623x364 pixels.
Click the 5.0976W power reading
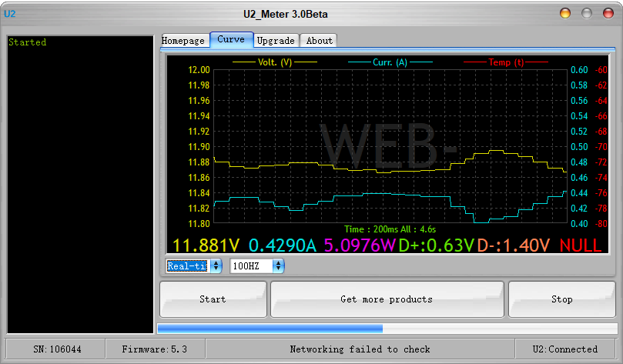tap(360, 245)
